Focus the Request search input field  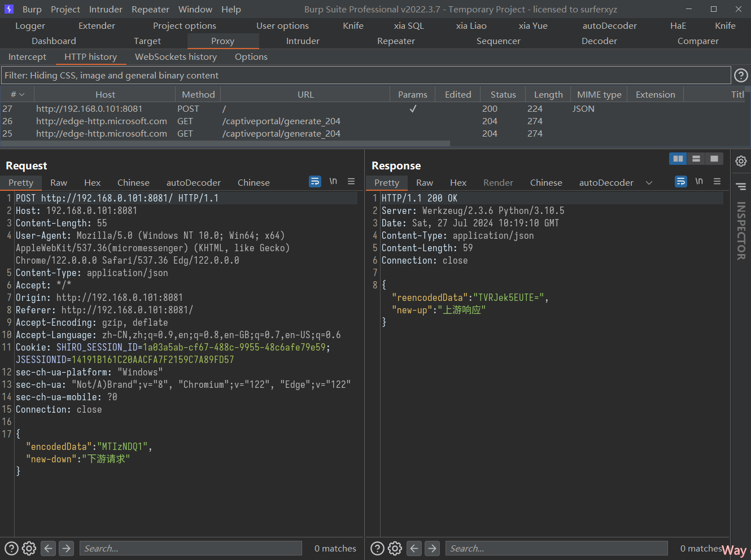[x=190, y=548]
